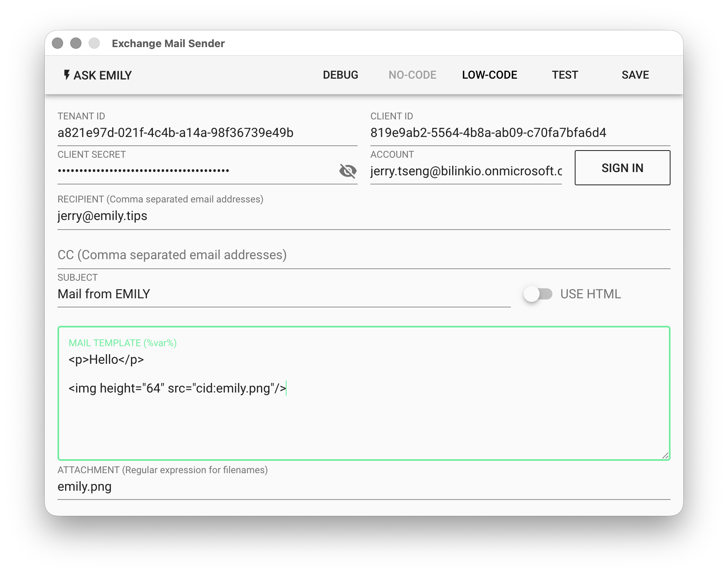728x575 pixels.
Task: Click the window close button
Action: point(57,43)
